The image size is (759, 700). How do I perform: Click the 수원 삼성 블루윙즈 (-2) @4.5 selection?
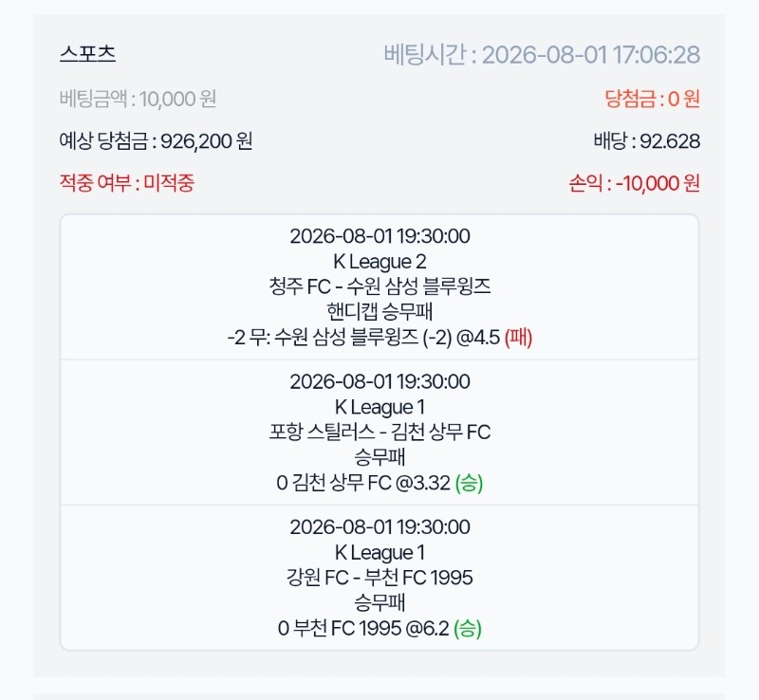[387, 337]
